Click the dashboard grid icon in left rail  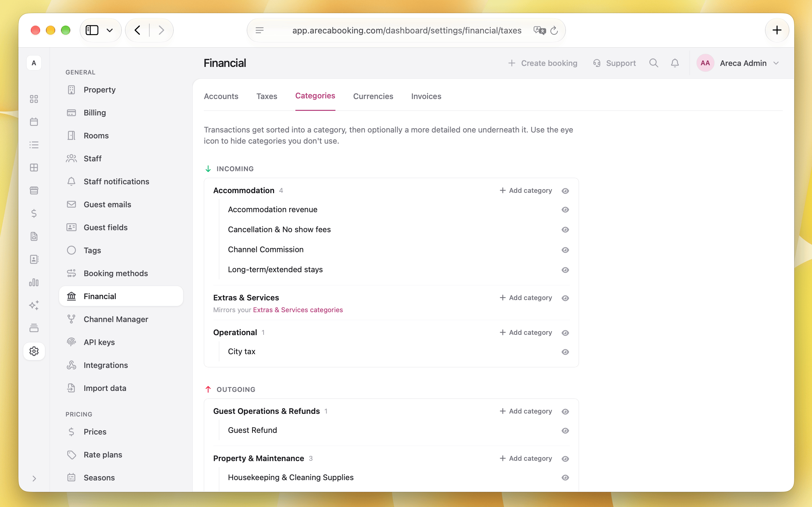tap(34, 99)
